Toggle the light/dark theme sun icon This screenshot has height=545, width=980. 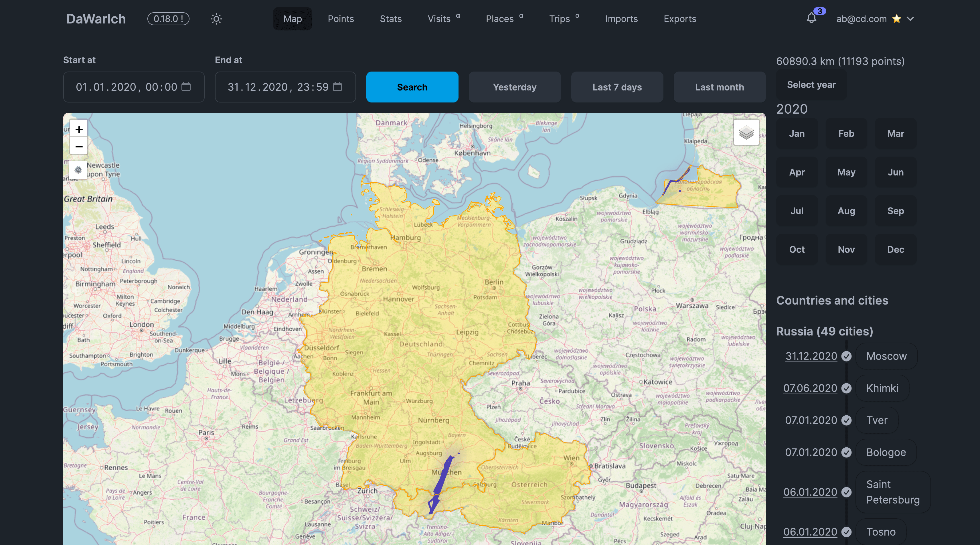click(216, 19)
